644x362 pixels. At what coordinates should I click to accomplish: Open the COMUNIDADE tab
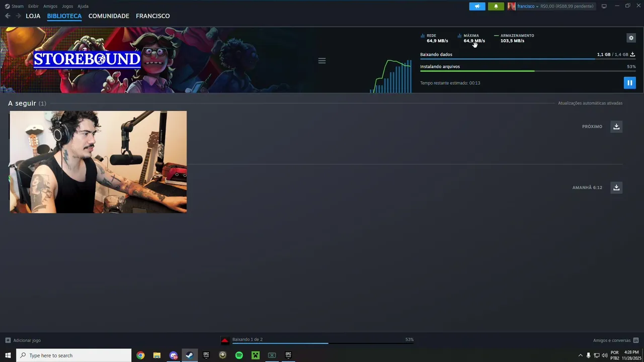[109, 16]
